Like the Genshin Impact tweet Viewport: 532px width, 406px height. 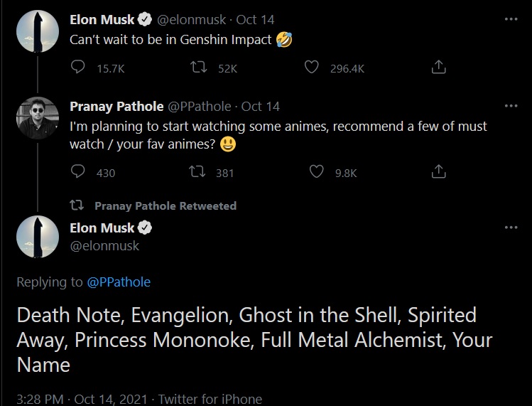[310, 68]
